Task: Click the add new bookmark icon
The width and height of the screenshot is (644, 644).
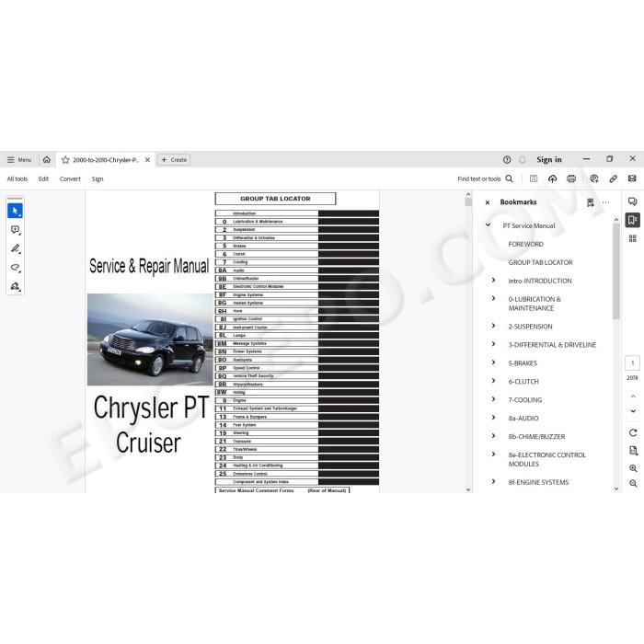Action: click(x=591, y=202)
